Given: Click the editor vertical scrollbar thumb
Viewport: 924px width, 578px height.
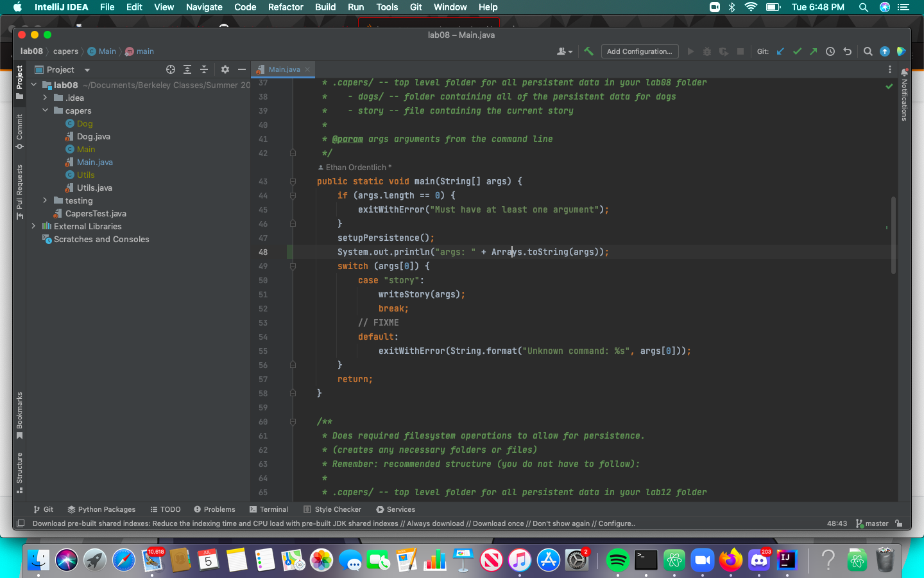Looking at the screenshot, I should (x=893, y=235).
